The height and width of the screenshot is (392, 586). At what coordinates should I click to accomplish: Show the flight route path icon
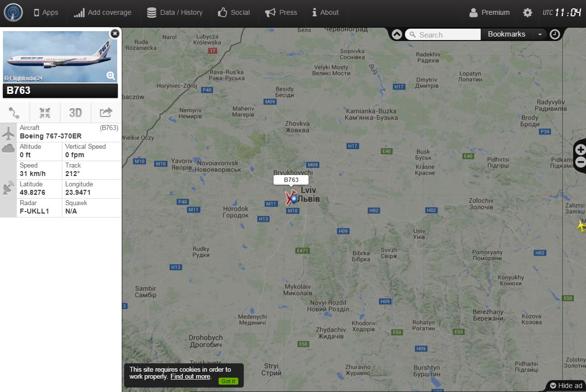14,113
